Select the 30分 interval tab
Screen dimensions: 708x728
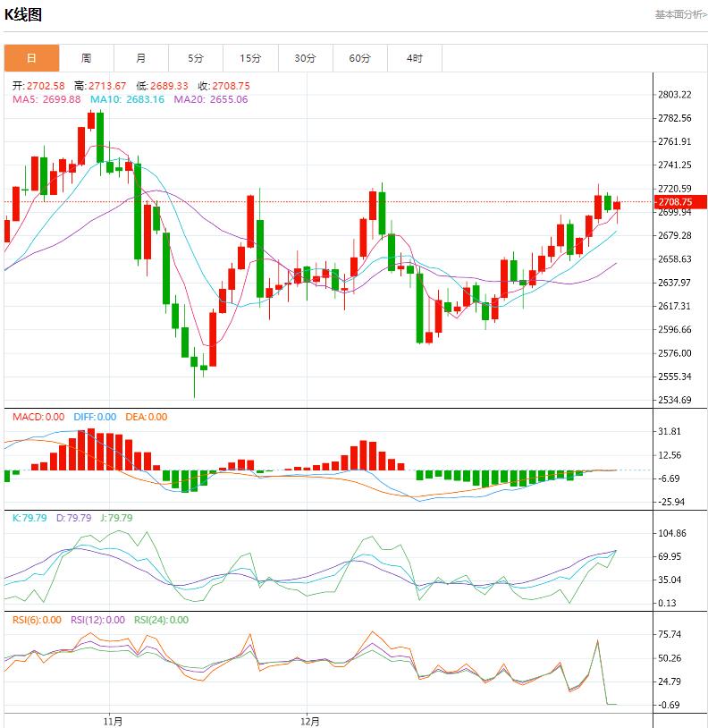coord(306,57)
